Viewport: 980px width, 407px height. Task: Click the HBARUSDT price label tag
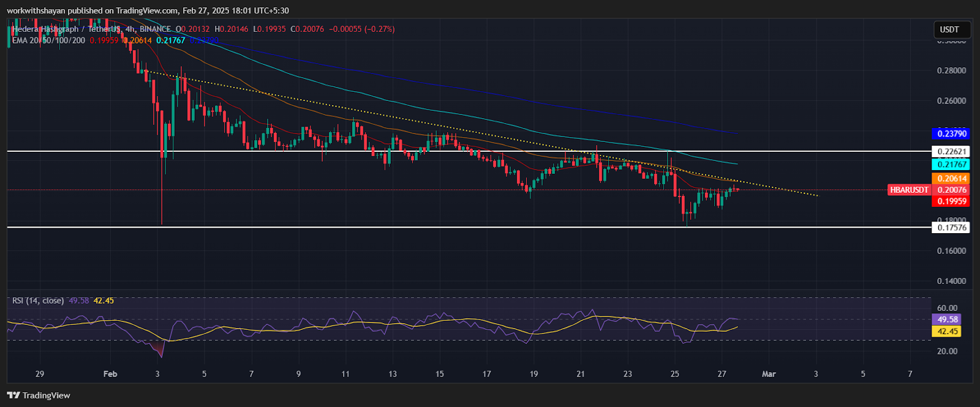click(x=910, y=190)
